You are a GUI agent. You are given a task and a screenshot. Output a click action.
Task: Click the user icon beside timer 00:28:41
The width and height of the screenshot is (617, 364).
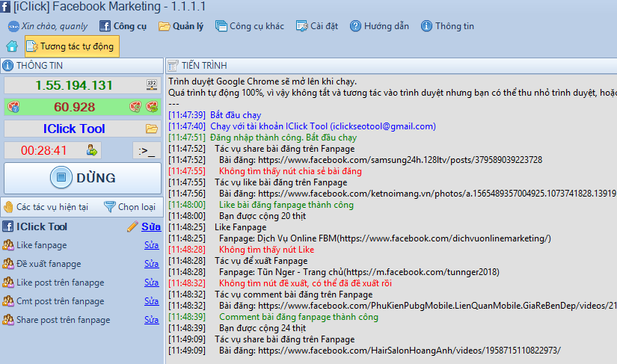pyautogui.click(x=92, y=150)
